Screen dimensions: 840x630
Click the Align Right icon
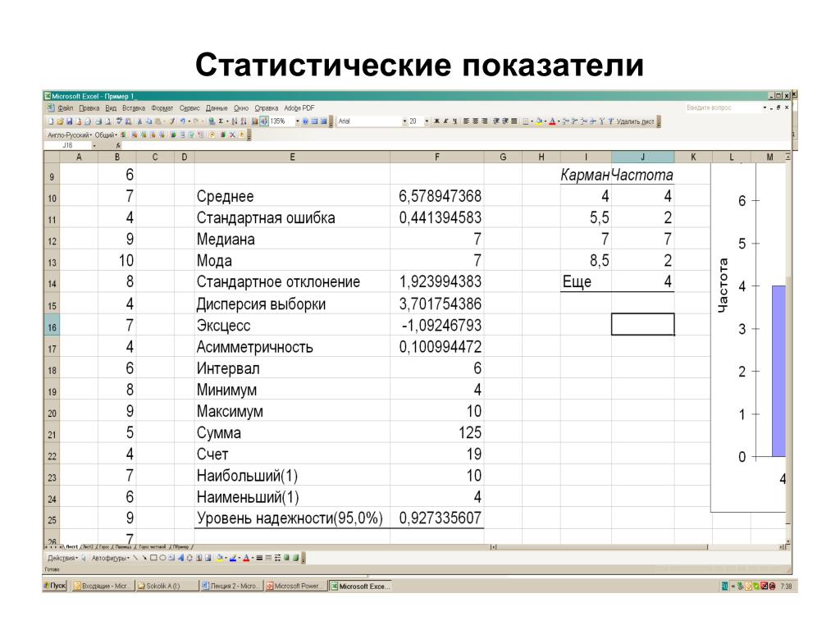click(484, 121)
